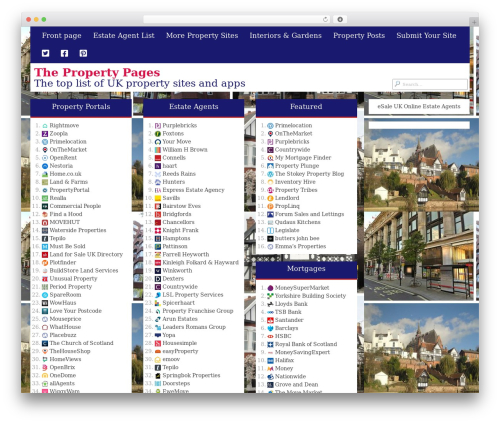This screenshot has width=500, height=423.
Task: Open Emma's Properties featured link
Action: point(300,246)
